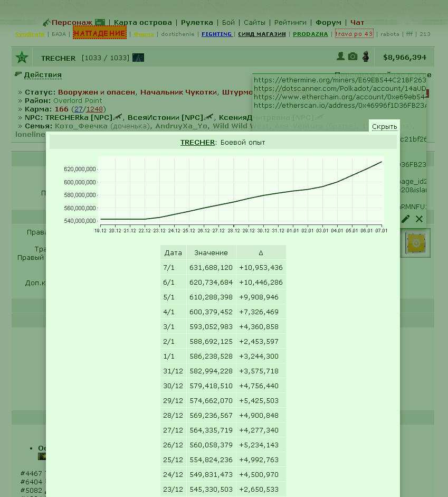Screen dimensions: 448x497
Task: Open Карта острова in the top menu
Action: point(143,23)
